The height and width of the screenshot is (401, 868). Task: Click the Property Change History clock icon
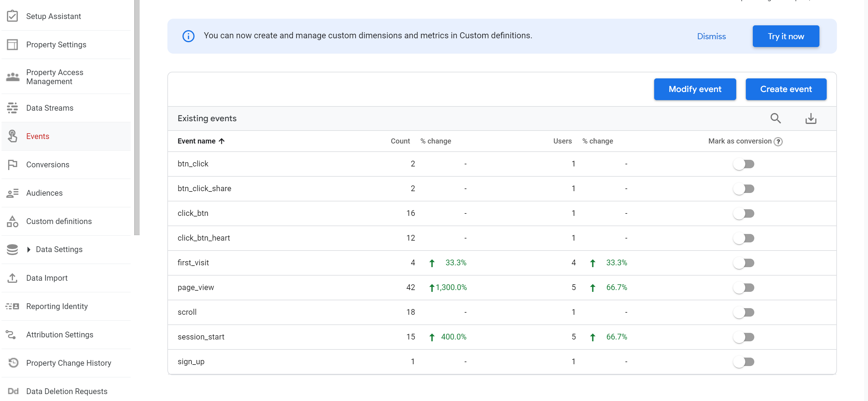[x=13, y=363]
